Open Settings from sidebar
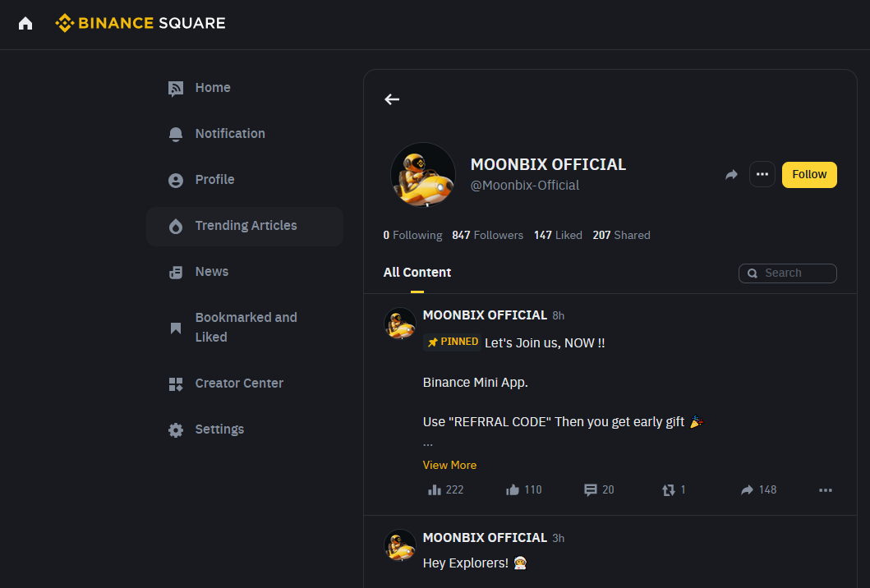Screen dimensions: 870x588 (219, 430)
